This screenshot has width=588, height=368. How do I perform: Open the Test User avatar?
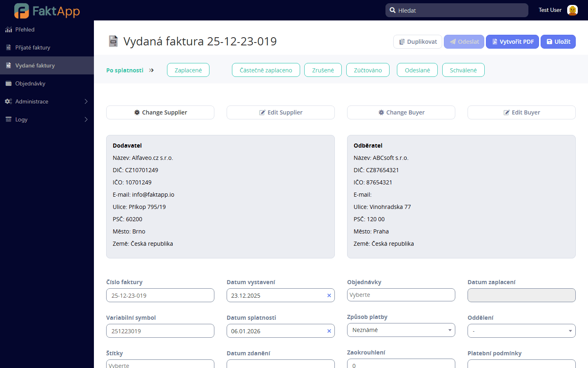pos(572,10)
